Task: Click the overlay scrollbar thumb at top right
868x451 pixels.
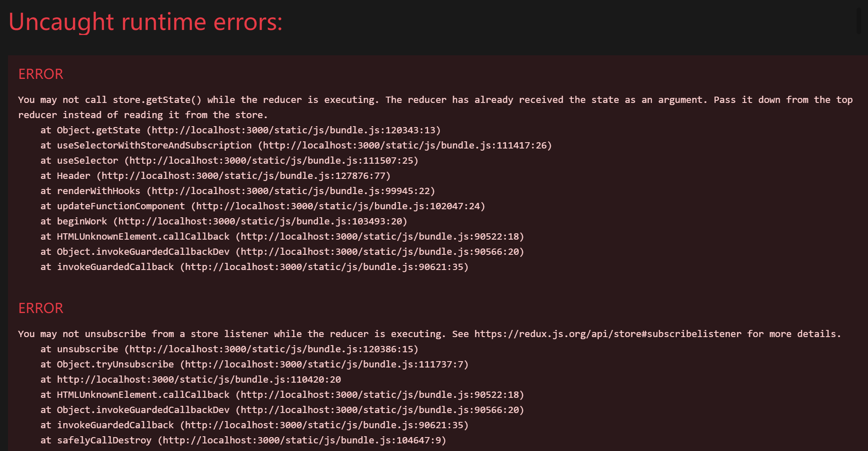Action: tap(859, 20)
